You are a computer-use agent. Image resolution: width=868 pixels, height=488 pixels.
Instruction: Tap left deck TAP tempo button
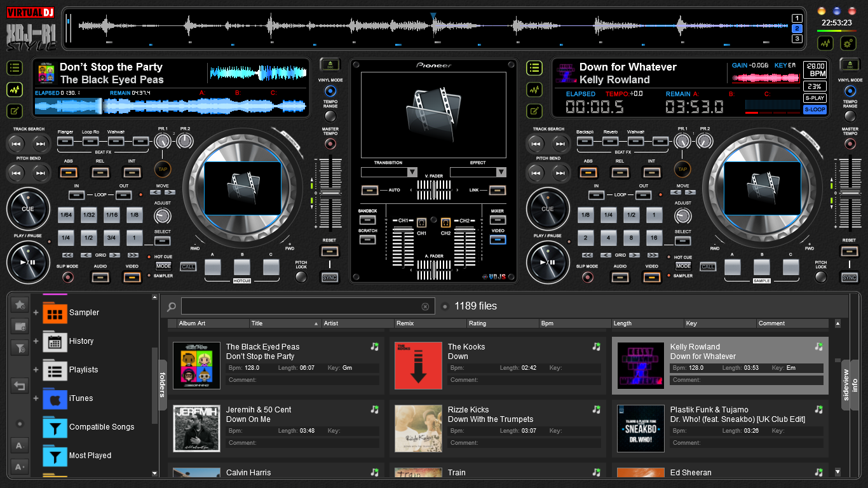click(x=163, y=170)
